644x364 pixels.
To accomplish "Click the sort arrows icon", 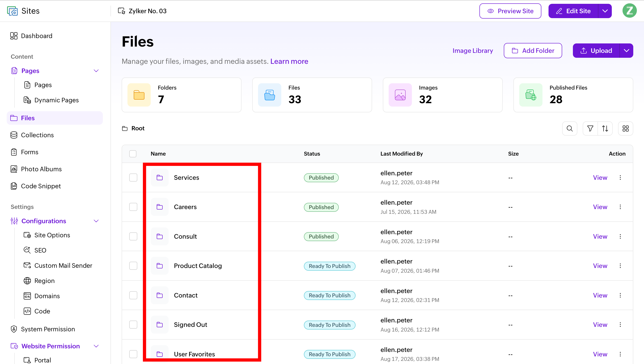I will coord(605,128).
